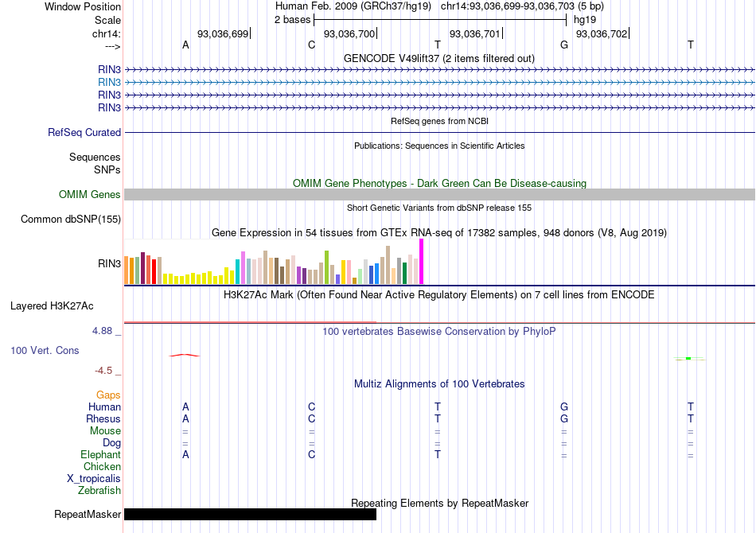This screenshot has height=533, width=756.
Task: Click the 'RefSeq Curated' track label
Action: pos(84,133)
